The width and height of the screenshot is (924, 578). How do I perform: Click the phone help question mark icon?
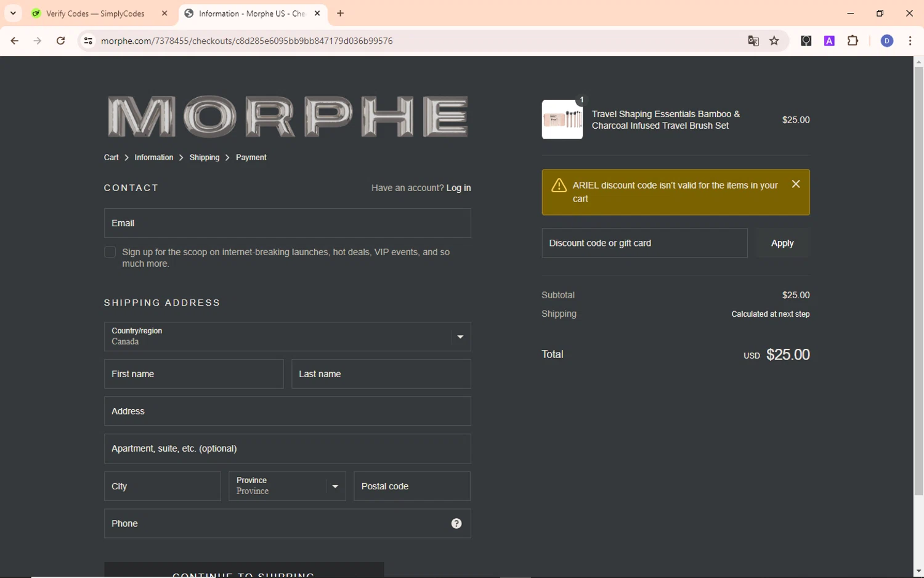456,523
